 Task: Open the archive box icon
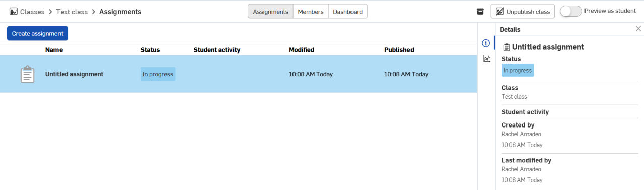[x=480, y=12]
